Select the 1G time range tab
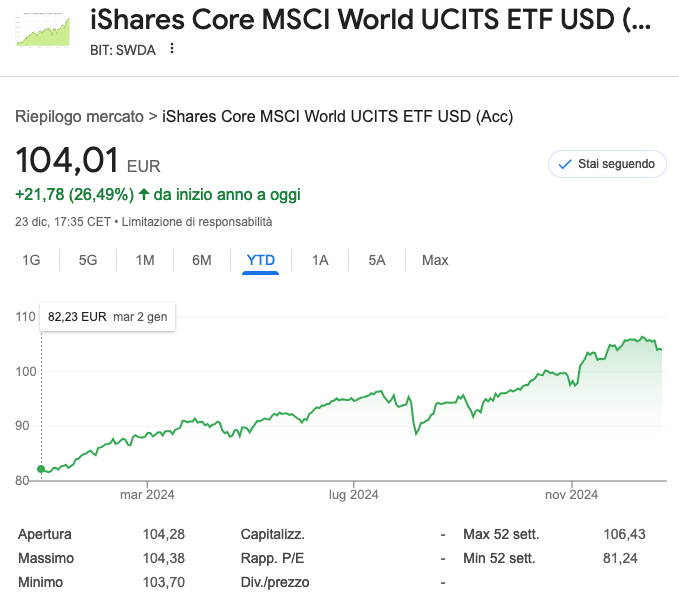The image size is (679, 601). pos(31,260)
